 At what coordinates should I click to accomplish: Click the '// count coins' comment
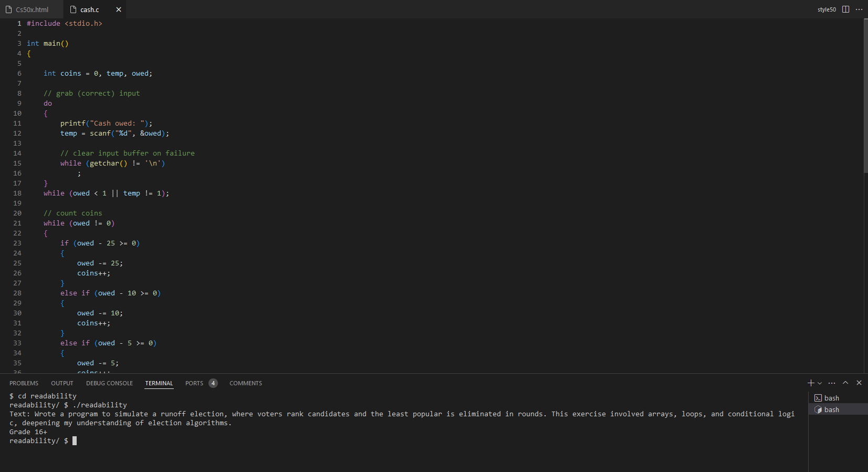pos(73,213)
